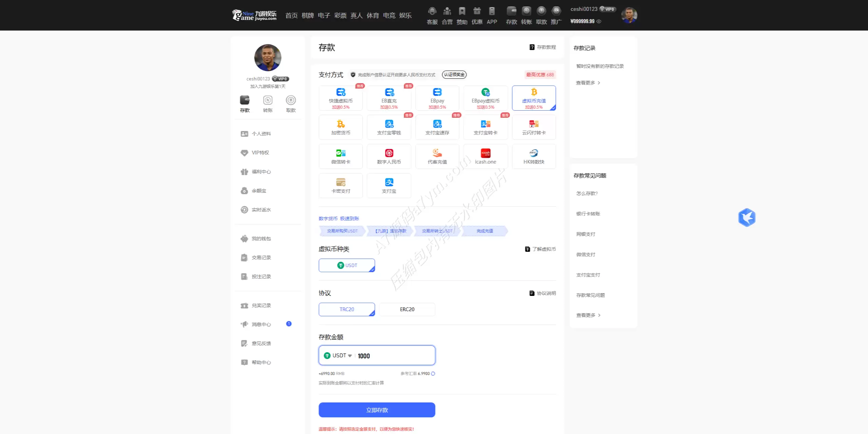
Task: Select the TRC20 protocol option
Action: [347, 309]
